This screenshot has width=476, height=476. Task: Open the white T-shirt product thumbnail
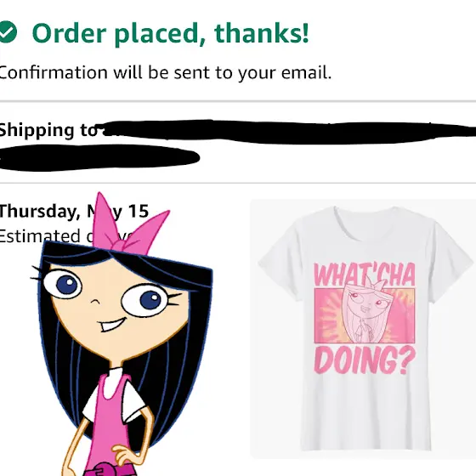(363, 329)
